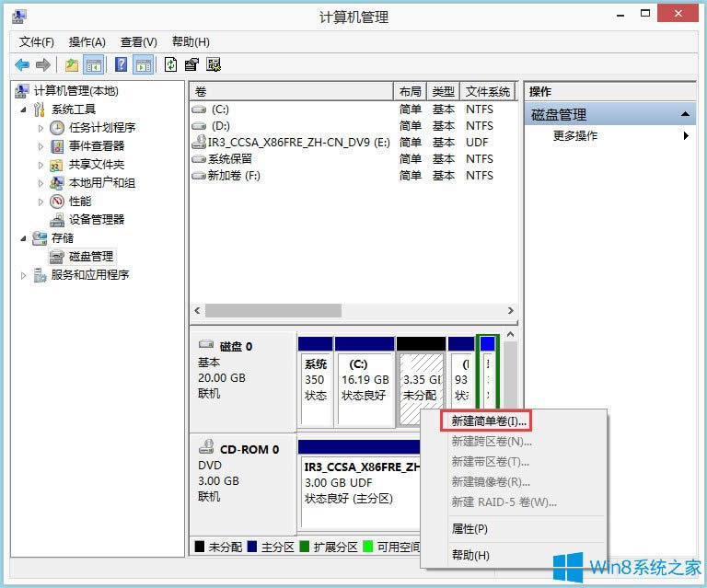This screenshot has width=707, height=588.
Task: Expand the 本地用户和组 node
Action: click(x=41, y=183)
